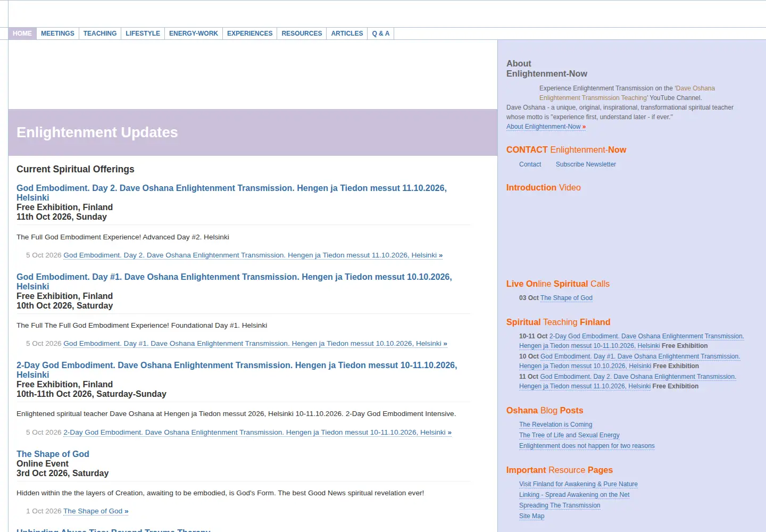The image size is (766, 532).
Task: Open Enlightenment does not happen for two reasons
Action: (587, 446)
